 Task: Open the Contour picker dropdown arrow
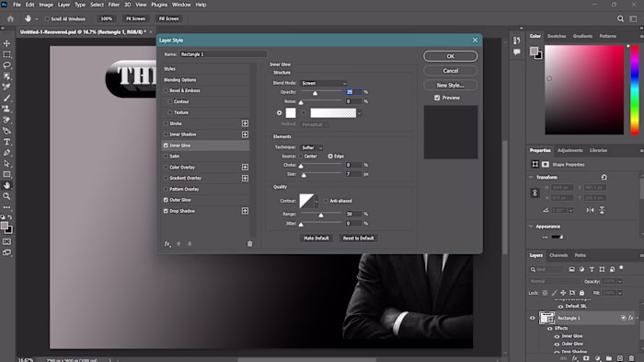[316, 201]
